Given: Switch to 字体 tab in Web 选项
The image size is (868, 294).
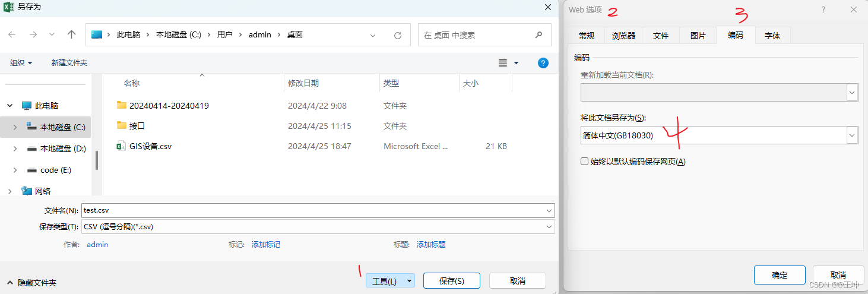Looking at the screenshot, I should tap(772, 36).
